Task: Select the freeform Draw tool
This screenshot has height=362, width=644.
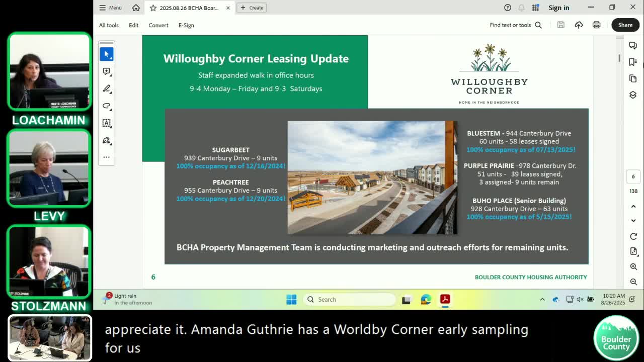Action: tap(107, 107)
